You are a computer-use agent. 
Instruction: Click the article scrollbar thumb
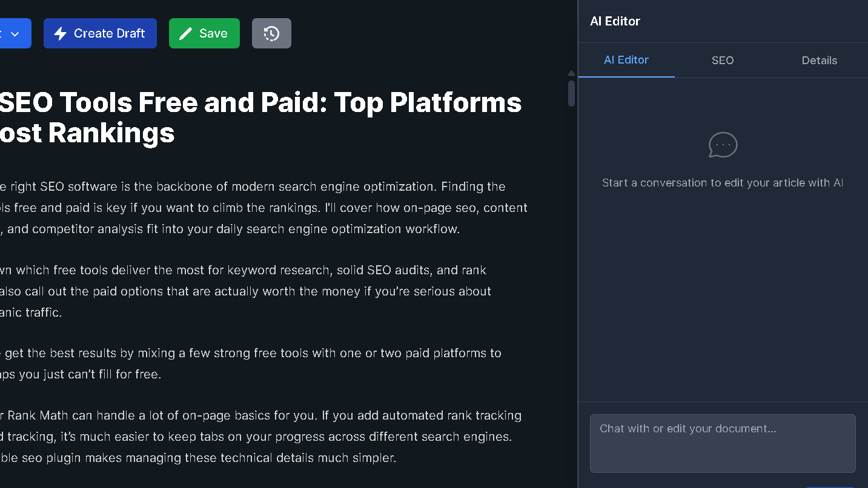pyautogui.click(x=571, y=93)
